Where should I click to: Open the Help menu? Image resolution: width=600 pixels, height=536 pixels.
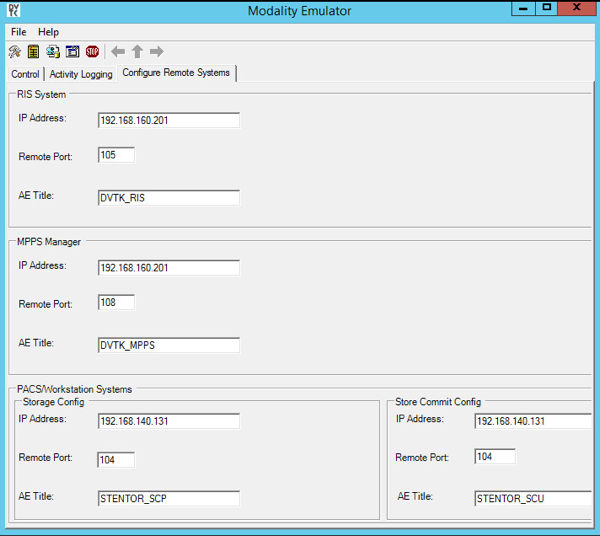pyautogui.click(x=48, y=32)
